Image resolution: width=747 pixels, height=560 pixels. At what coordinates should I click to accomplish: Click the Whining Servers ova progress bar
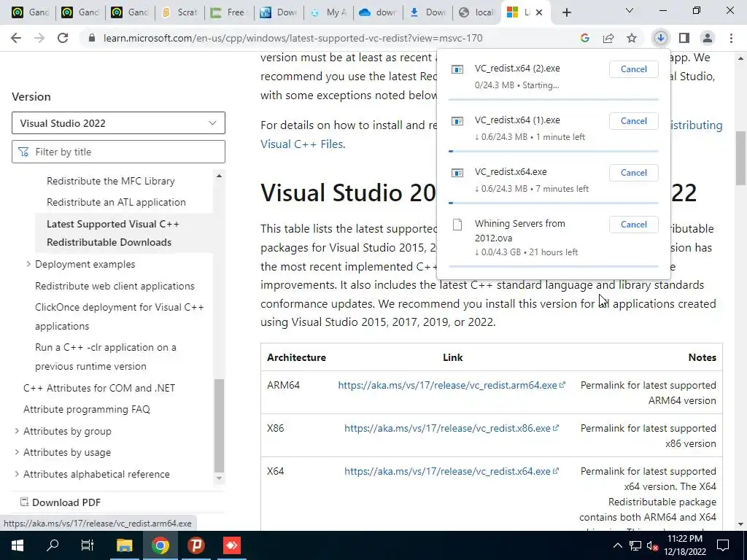coord(554,266)
